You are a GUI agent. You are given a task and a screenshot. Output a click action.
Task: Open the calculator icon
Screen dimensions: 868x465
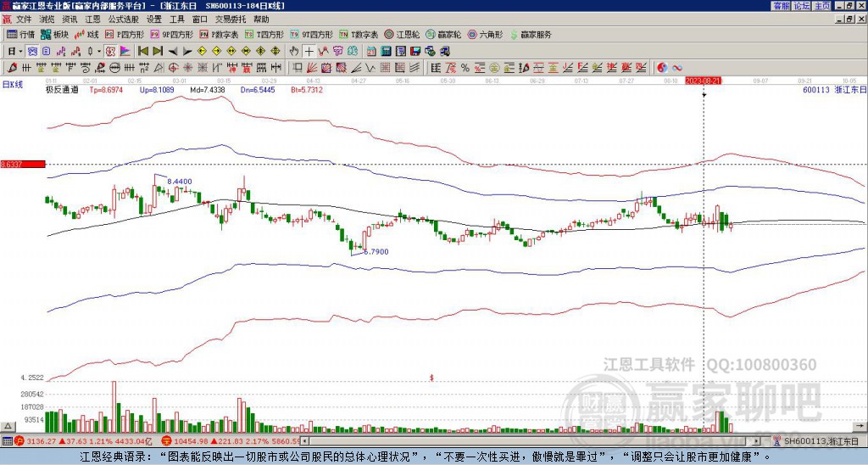click(x=387, y=52)
